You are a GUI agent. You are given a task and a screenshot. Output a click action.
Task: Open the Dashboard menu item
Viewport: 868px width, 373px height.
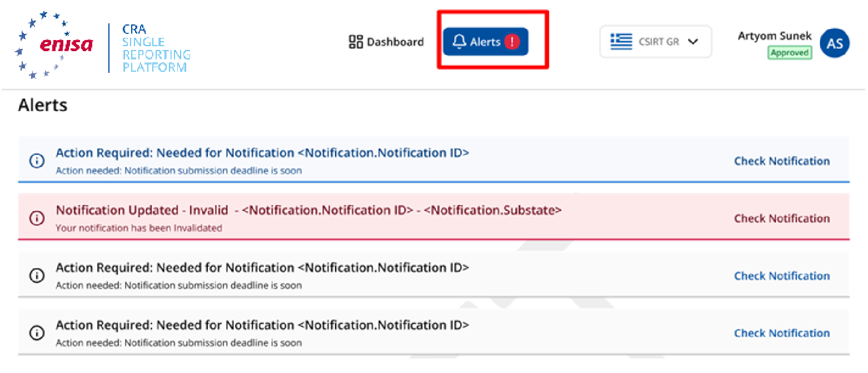386,42
